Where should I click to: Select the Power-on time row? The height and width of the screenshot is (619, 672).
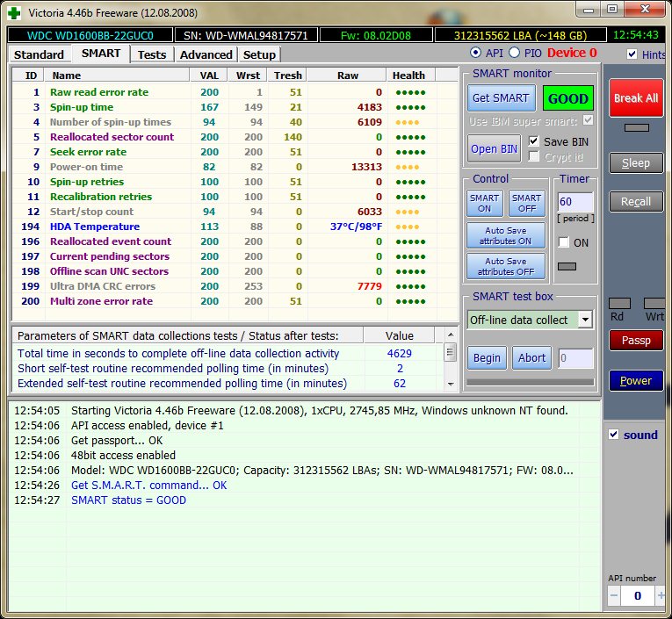click(235, 167)
